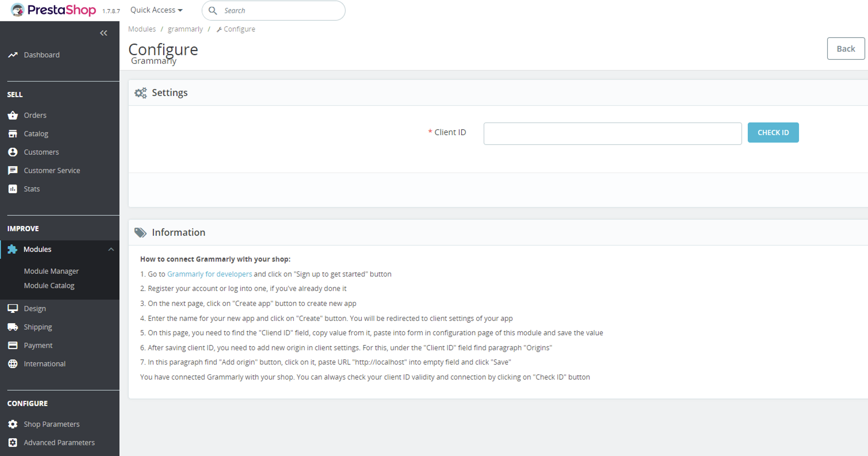Collapse the sidebar with double-chevron icon
The height and width of the screenshot is (456, 868).
[103, 33]
